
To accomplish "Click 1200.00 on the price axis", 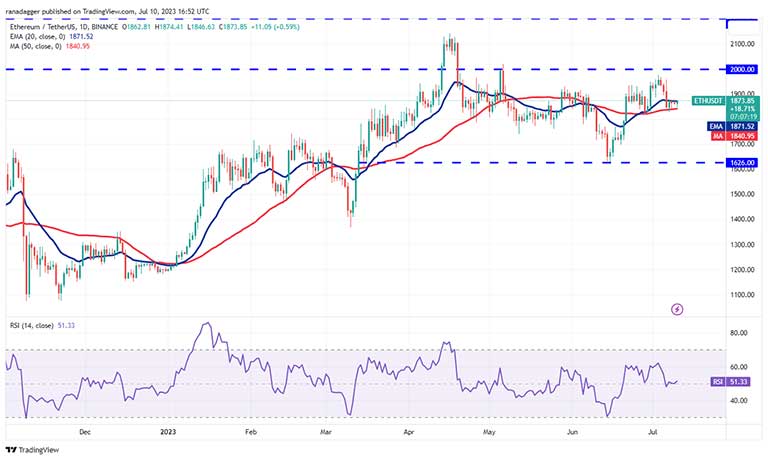I will tap(742, 269).
